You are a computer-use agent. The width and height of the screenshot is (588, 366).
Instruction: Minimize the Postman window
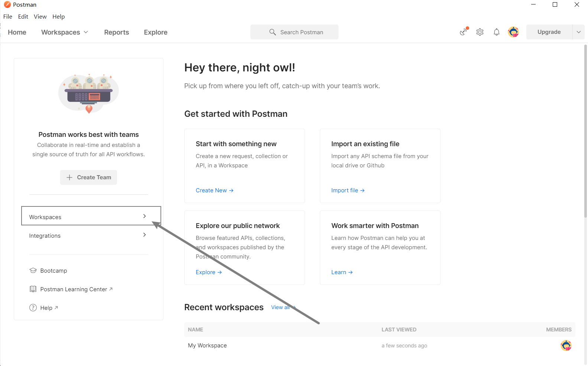tap(533, 4)
